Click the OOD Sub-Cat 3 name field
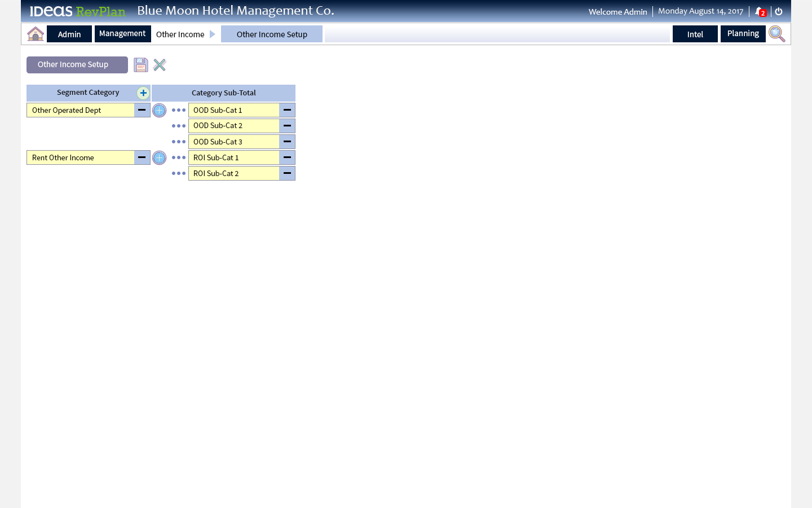 point(234,142)
